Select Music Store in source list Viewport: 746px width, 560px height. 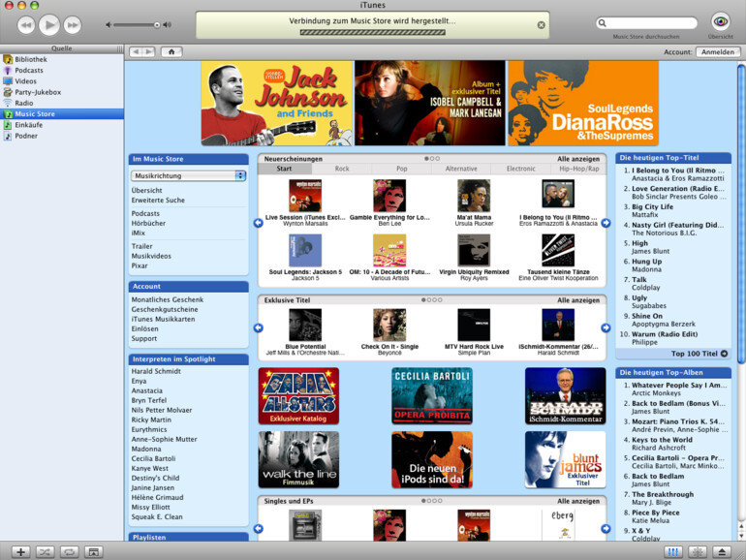pos(62,114)
